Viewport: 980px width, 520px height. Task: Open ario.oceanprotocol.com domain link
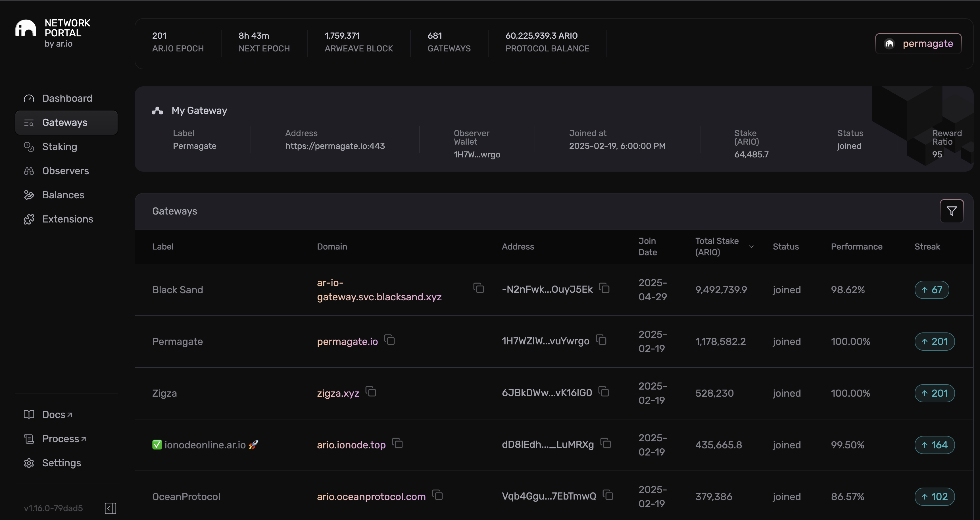click(371, 497)
